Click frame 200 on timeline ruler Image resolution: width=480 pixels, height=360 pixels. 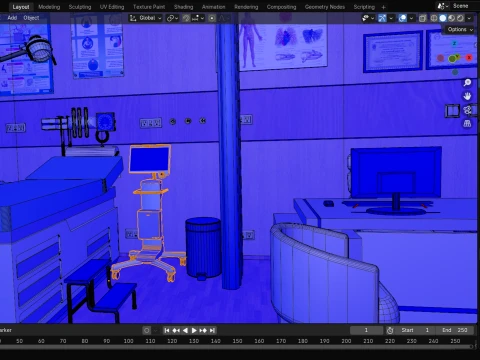(346, 341)
